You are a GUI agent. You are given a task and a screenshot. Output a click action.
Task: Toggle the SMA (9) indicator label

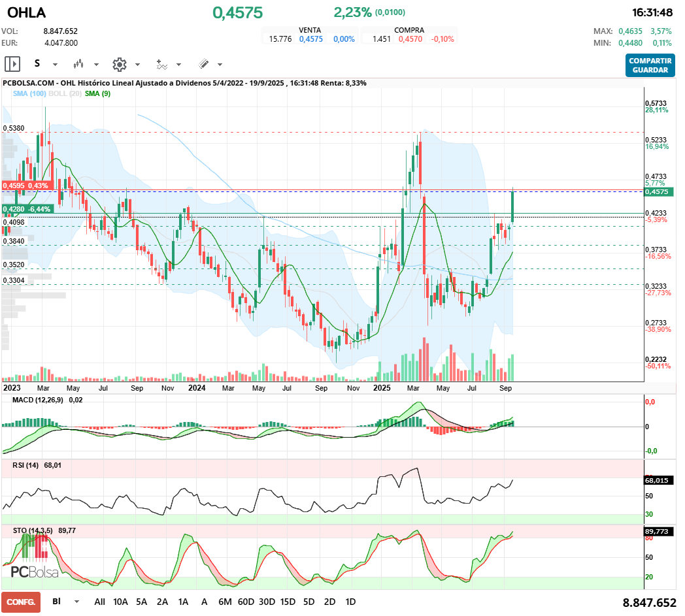pyautogui.click(x=98, y=93)
